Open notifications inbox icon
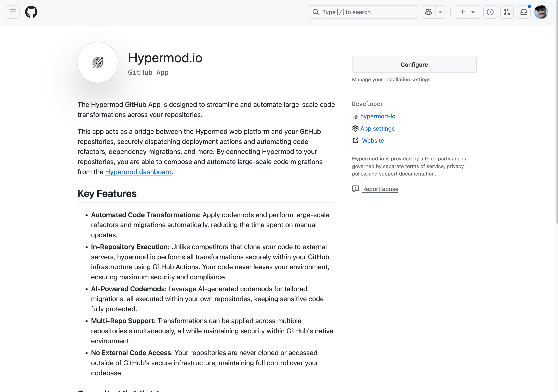The height and width of the screenshot is (392, 558). (x=524, y=12)
